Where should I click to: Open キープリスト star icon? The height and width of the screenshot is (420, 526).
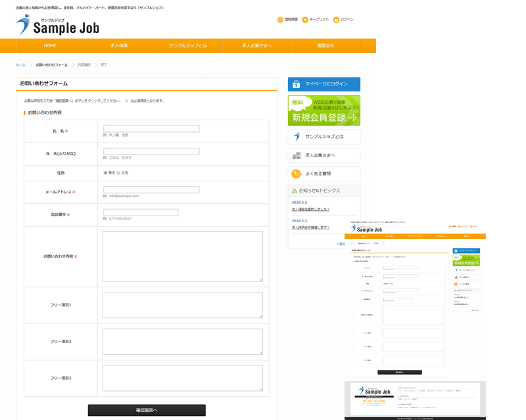305,20
